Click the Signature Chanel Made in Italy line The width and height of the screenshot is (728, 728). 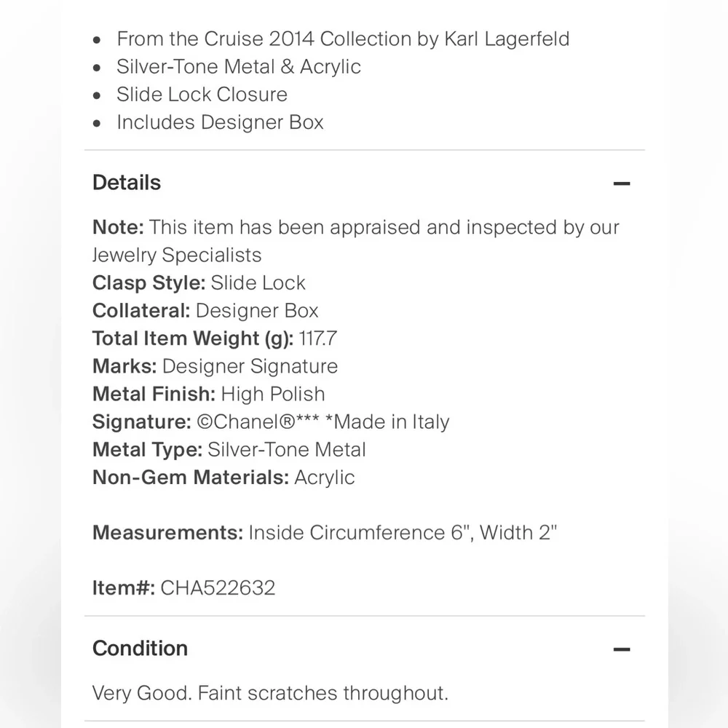(x=271, y=422)
